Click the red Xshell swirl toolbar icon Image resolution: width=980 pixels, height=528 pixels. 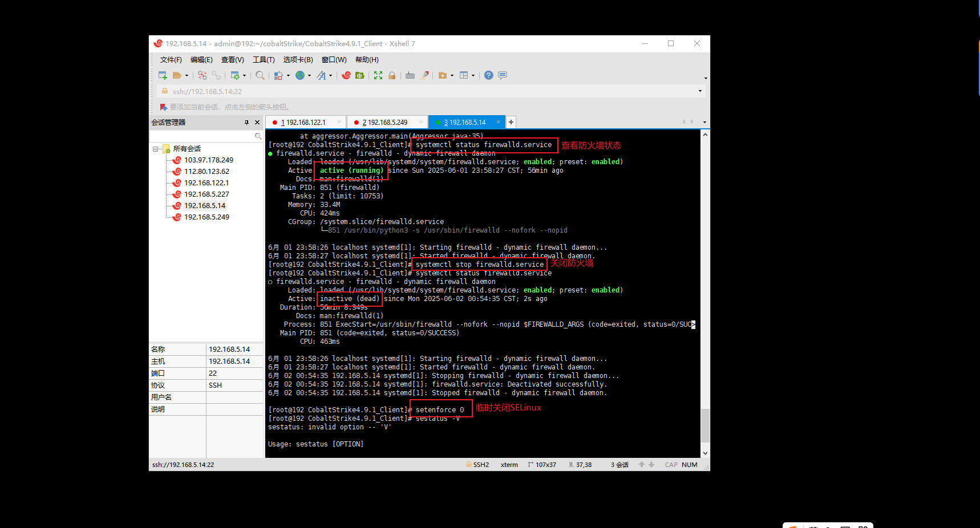(x=346, y=75)
